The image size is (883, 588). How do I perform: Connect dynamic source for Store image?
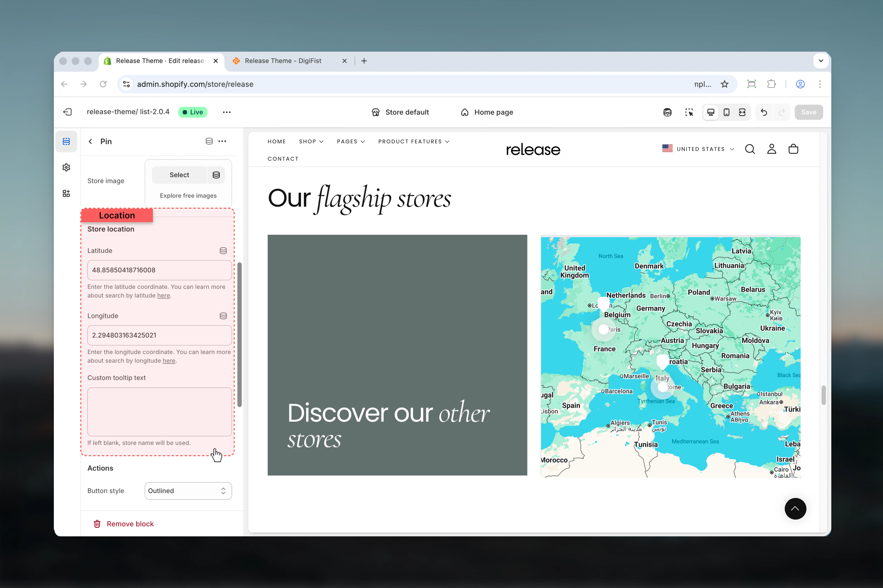216,175
